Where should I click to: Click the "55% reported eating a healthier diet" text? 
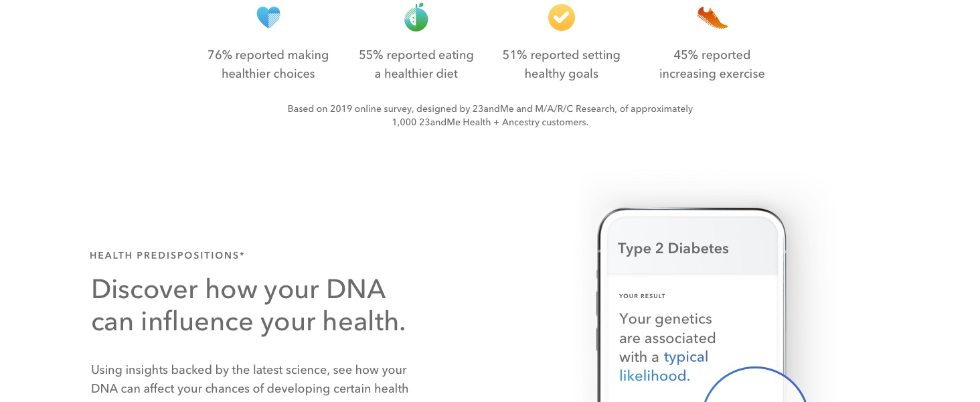coord(416,64)
